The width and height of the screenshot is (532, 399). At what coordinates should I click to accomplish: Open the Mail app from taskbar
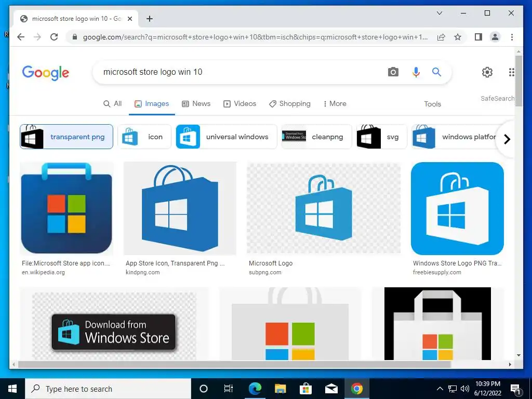click(x=331, y=389)
